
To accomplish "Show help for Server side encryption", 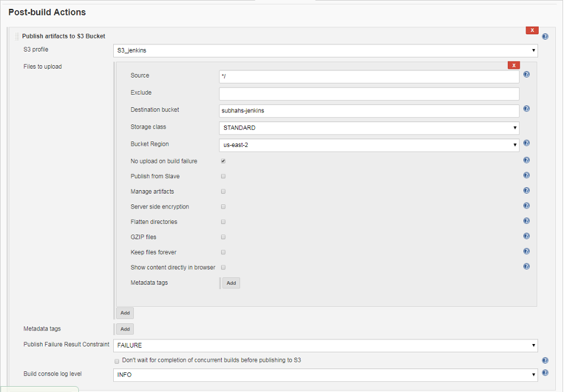I will (x=526, y=205).
